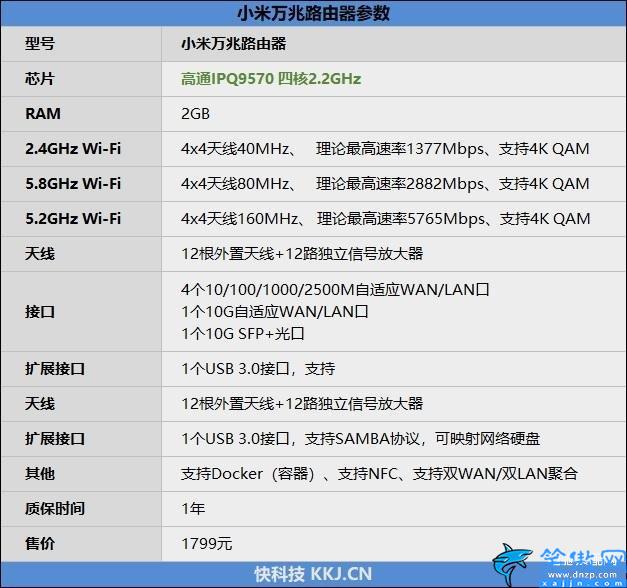Image resolution: width=627 pixels, height=588 pixels.
Task: Click the 1个10G自适应WAN/LAN口 line
Action: click(x=275, y=312)
